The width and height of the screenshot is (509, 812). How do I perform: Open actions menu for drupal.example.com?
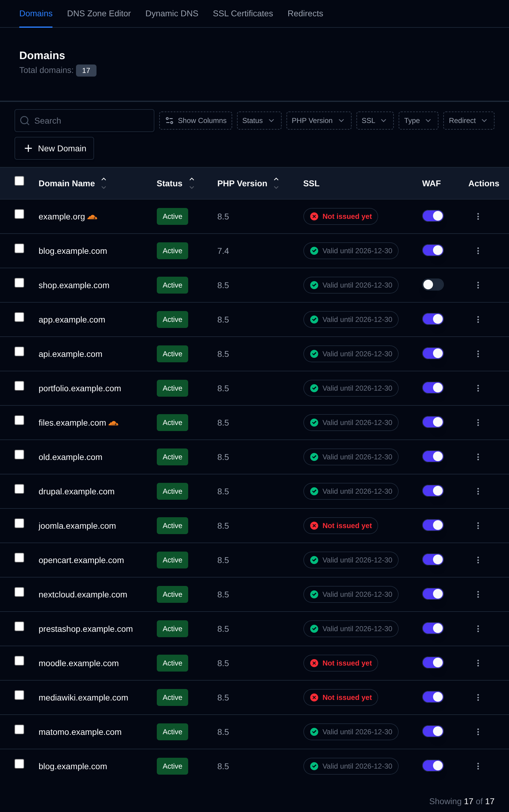coord(478,491)
